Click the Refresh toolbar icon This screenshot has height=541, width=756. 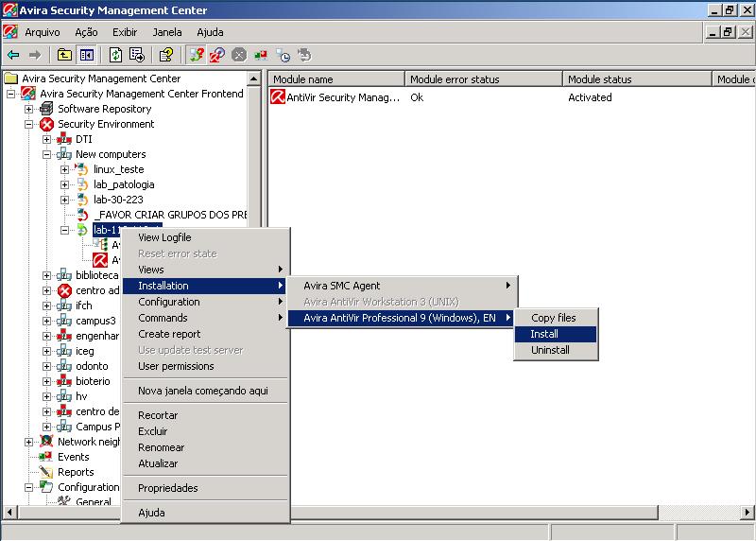(115, 55)
